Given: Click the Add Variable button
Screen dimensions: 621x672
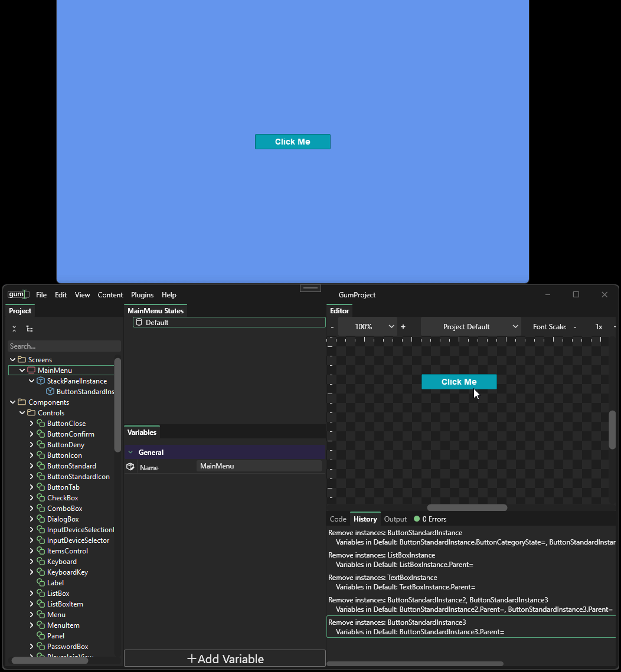Looking at the screenshot, I should (225, 659).
